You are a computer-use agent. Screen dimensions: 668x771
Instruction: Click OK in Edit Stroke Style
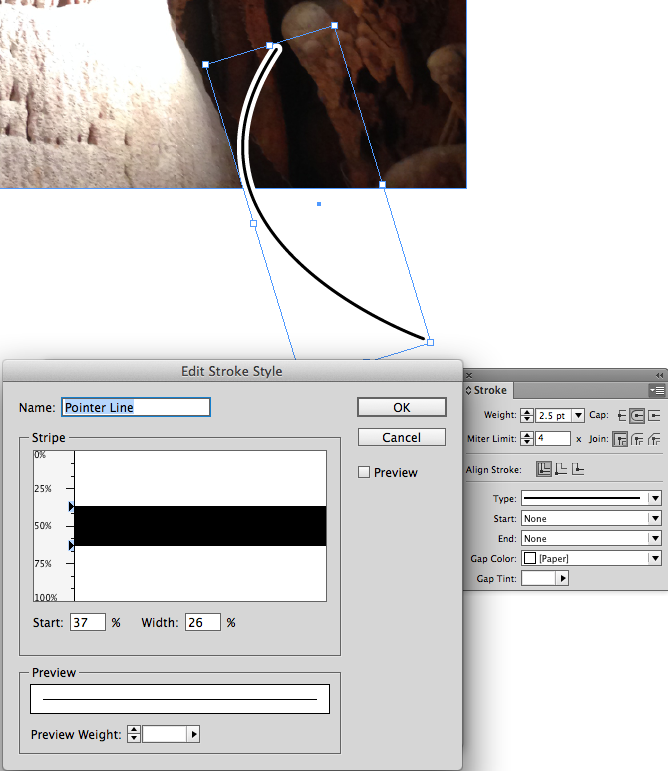[402, 407]
